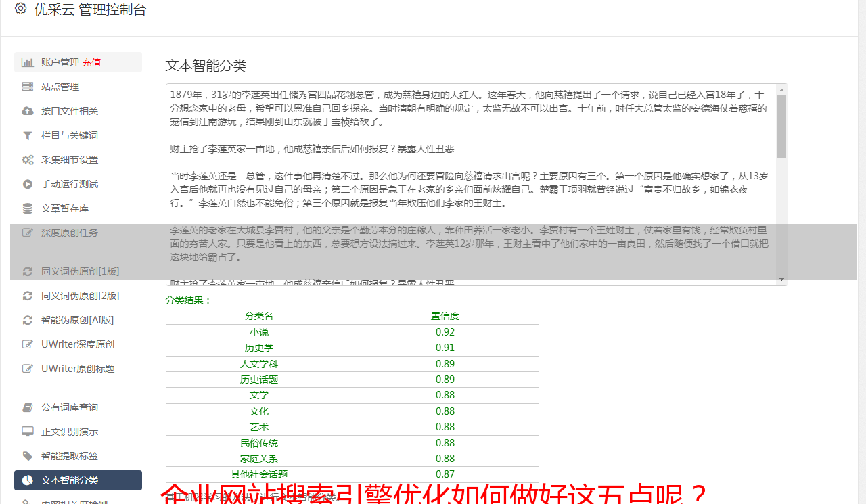Screen dimensions: 866x504
Task: Click the gear icon beside 优采云 管理控制台
Action: pyautogui.click(x=21, y=9)
